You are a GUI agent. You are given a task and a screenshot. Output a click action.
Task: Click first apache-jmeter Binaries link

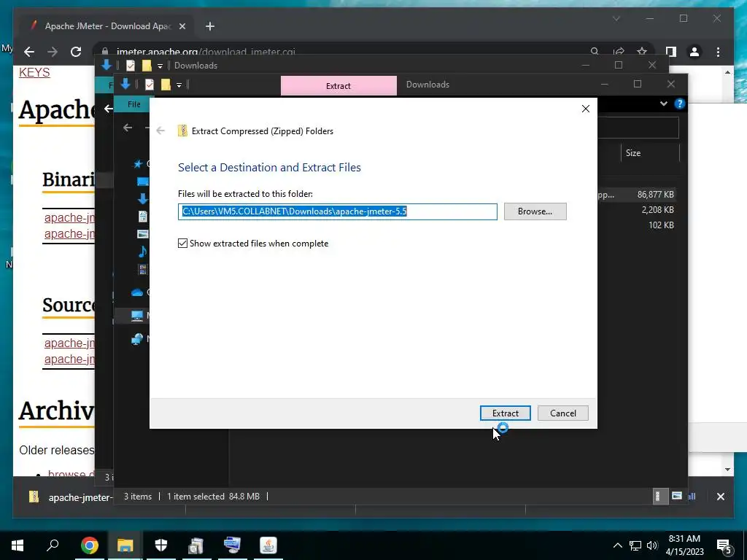(x=69, y=217)
